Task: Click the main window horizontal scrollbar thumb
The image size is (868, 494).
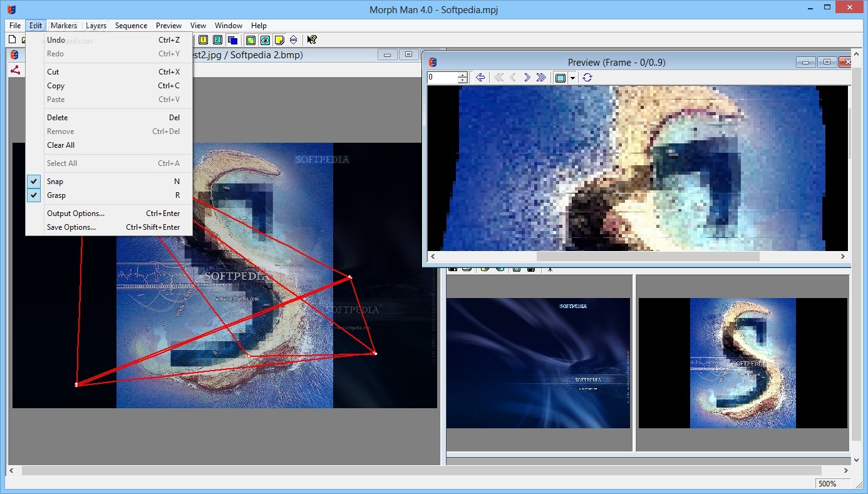Action: tap(421, 470)
